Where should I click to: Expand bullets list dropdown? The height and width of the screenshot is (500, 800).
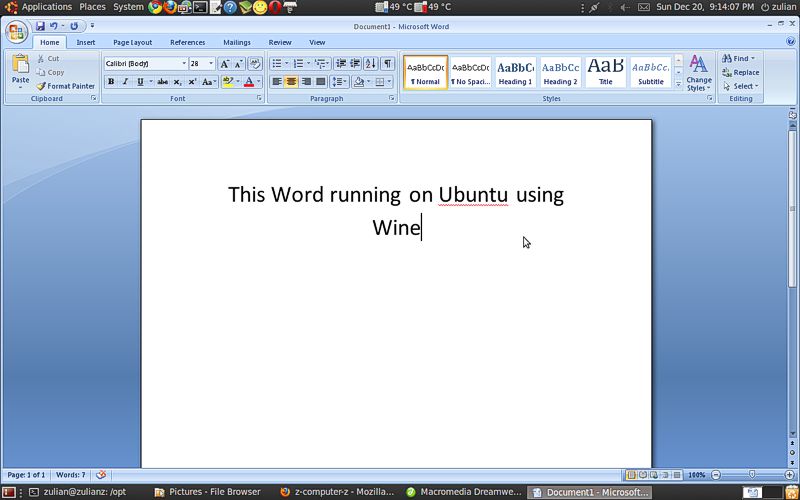pyautogui.click(x=286, y=63)
